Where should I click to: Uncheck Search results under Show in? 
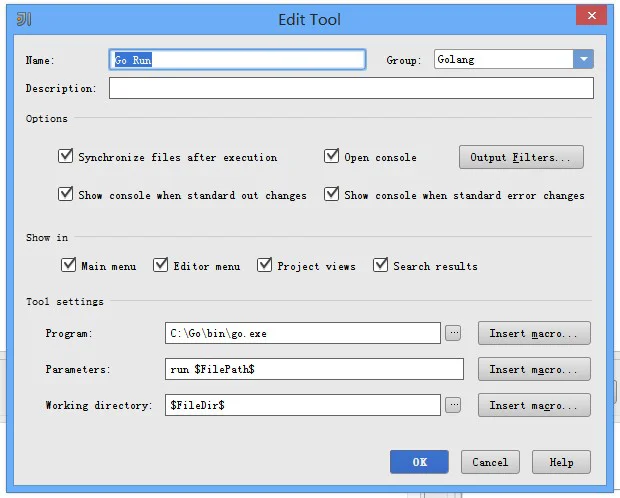[x=380, y=265]
